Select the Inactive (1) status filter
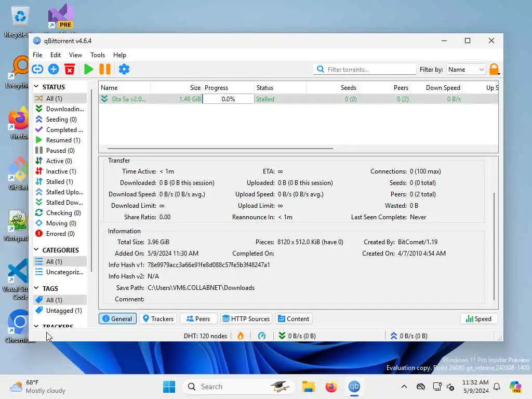This screenshot has width=532, height=399. (60, 171)
